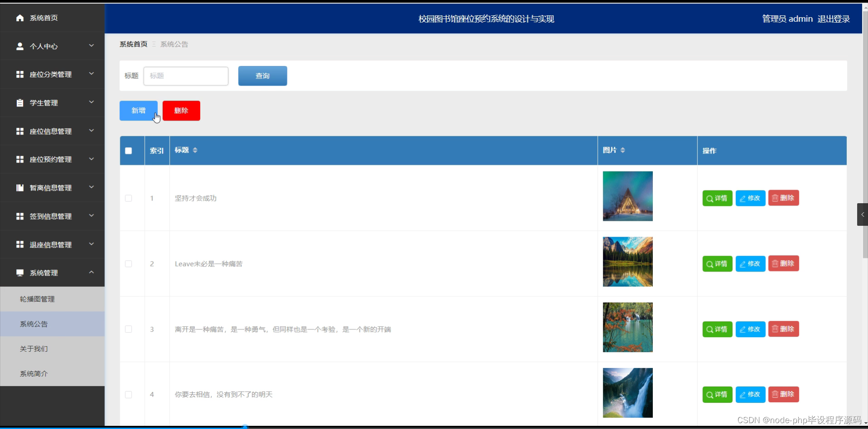The height and width of the screenshot is (429, 868).
Task: Click 退出登录 to log out
Action: coord(834,19)
